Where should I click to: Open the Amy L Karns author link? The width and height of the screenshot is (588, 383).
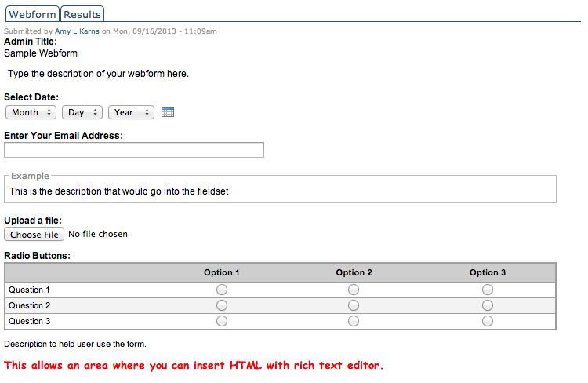pyautogui.click(x=77, y=31)
